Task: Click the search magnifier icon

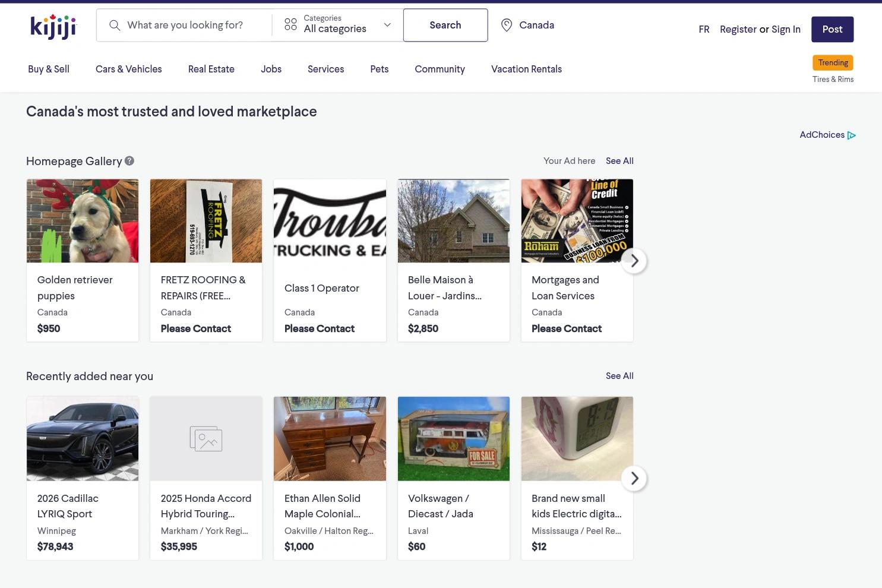Action: pos(115,25)
